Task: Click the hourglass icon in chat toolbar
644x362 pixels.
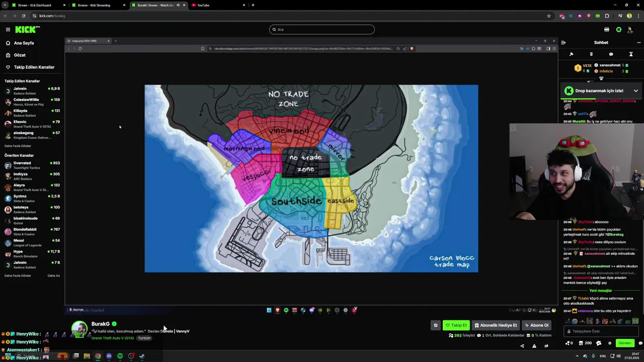Action: click(x=631, y=54)
